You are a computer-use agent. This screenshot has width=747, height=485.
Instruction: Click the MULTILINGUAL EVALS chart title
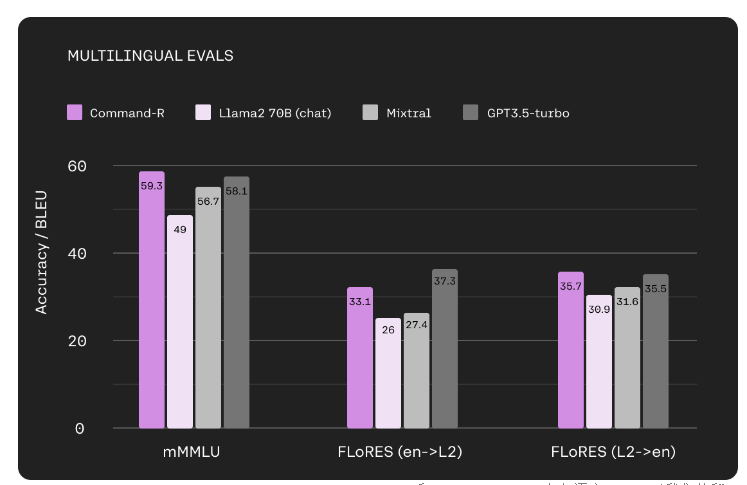tap(150, 56)
